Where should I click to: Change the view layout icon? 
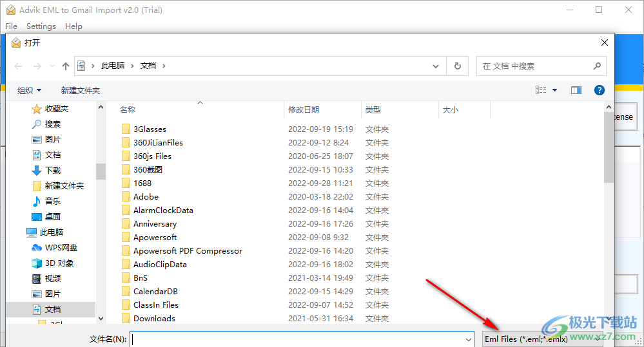click(541, 90)
